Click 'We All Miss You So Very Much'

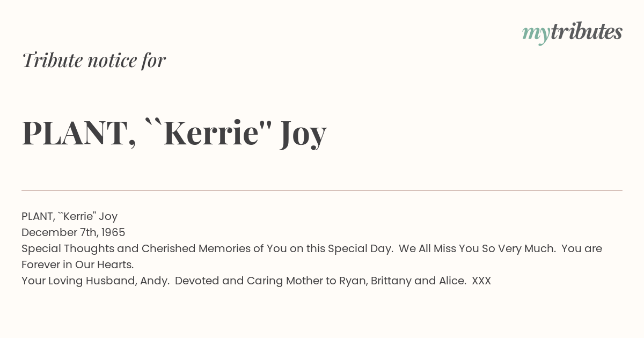(477, 248)
